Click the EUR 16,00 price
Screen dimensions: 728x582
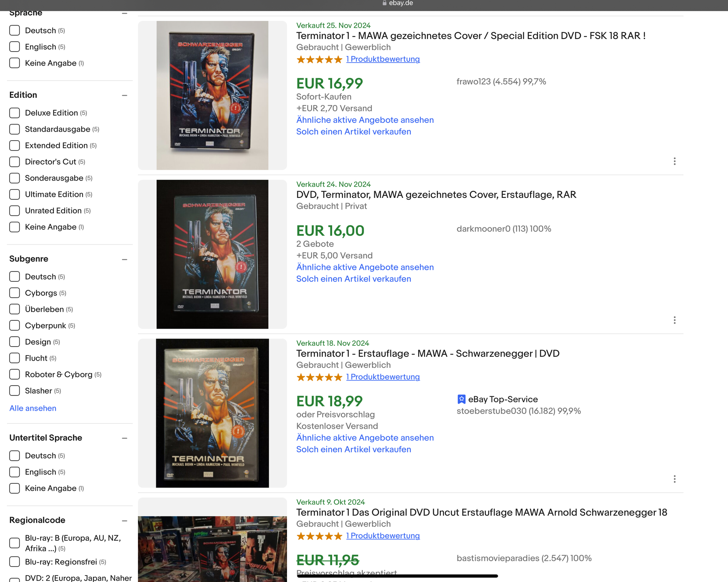click(x=330, y=231)
